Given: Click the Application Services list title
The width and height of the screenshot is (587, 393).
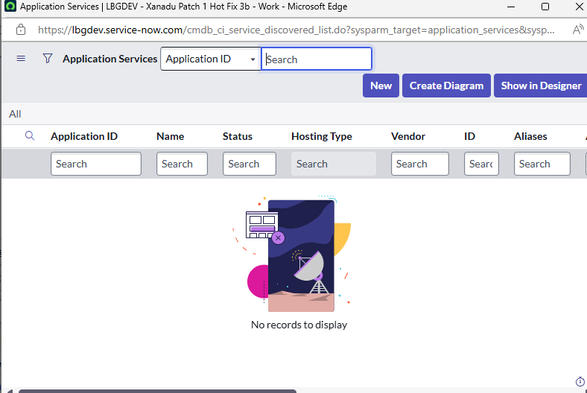Looking at the screenshot, I should point(110,59).
